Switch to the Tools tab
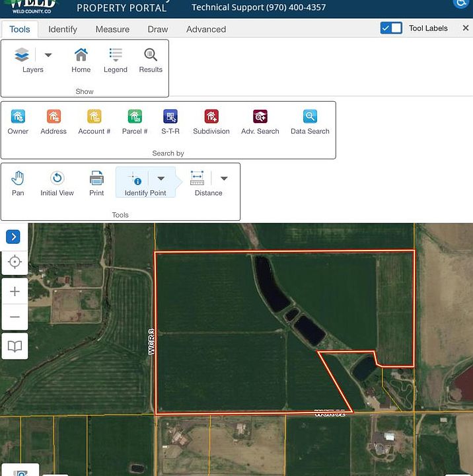Viewport: 473px width, 476px height. (20, 29)
